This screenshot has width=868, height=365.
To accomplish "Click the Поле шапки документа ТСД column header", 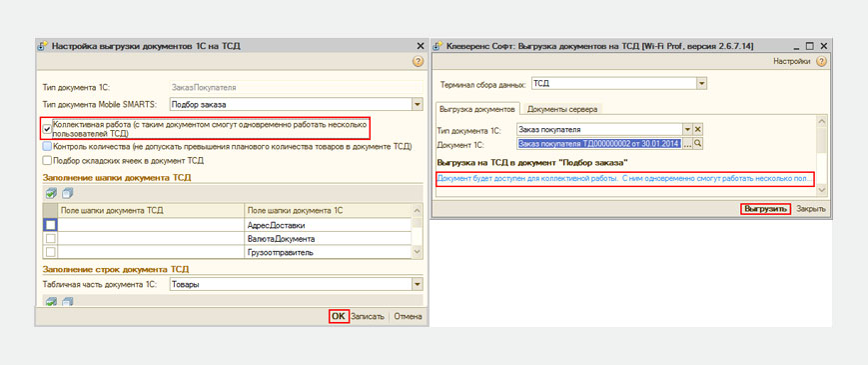I will [151, 210].
